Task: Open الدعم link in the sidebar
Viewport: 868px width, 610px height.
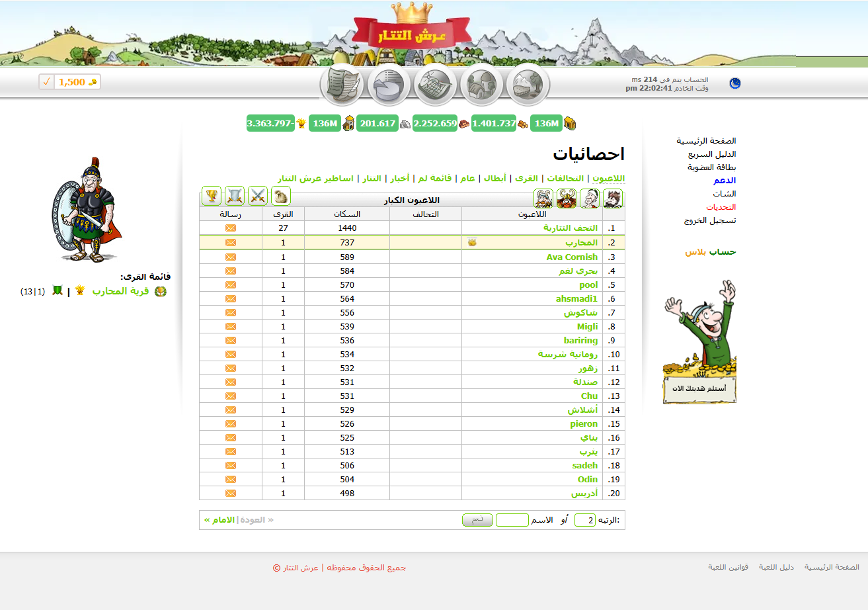Action: [725, 181]
